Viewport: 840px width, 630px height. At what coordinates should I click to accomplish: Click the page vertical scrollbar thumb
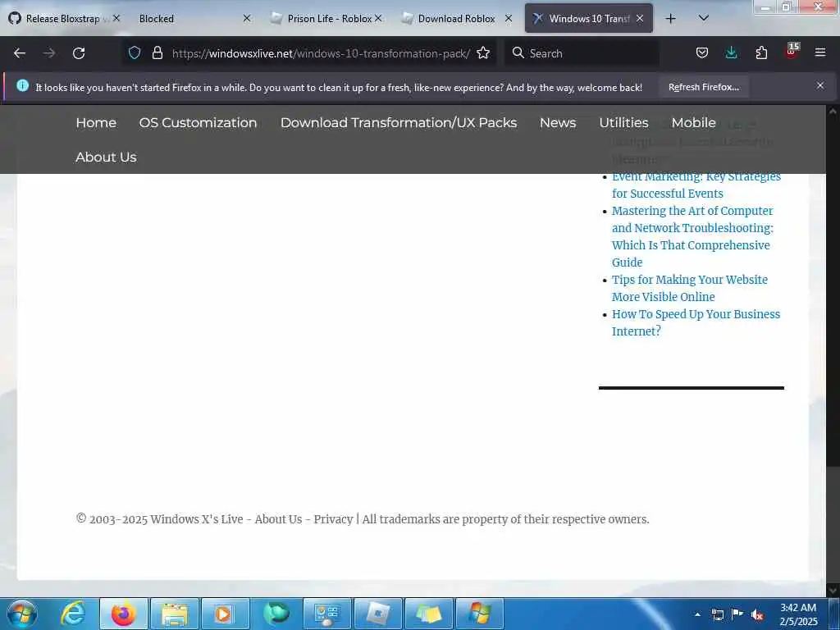tap(833, 523)
